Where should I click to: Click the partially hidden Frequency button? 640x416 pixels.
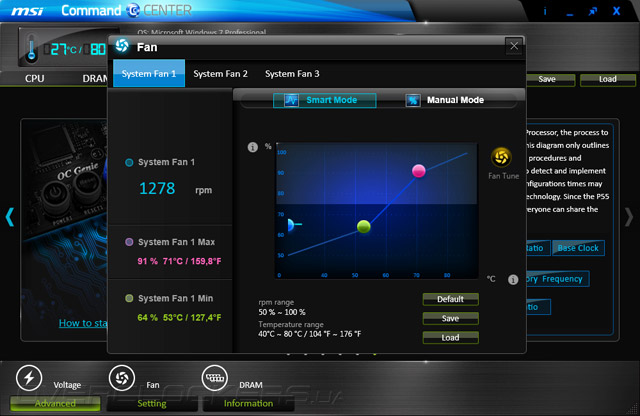pos(558,279)
